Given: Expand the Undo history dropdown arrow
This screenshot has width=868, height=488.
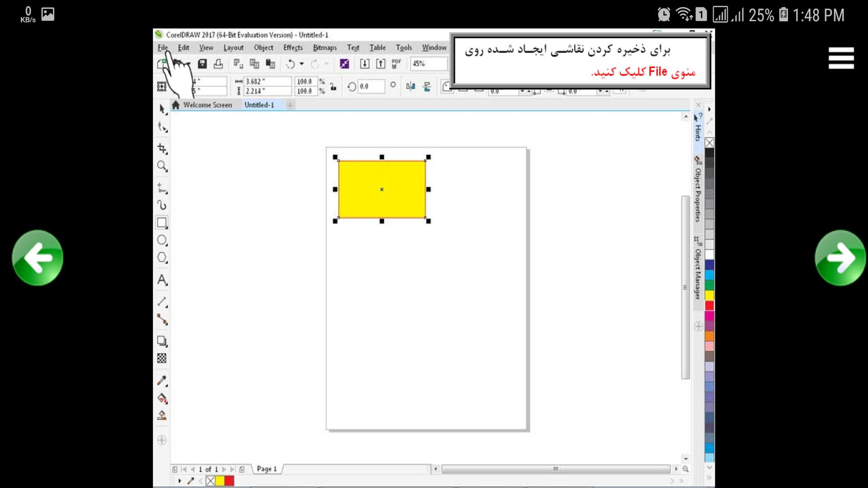Looking at the screenshot, I should pos(302,64).
